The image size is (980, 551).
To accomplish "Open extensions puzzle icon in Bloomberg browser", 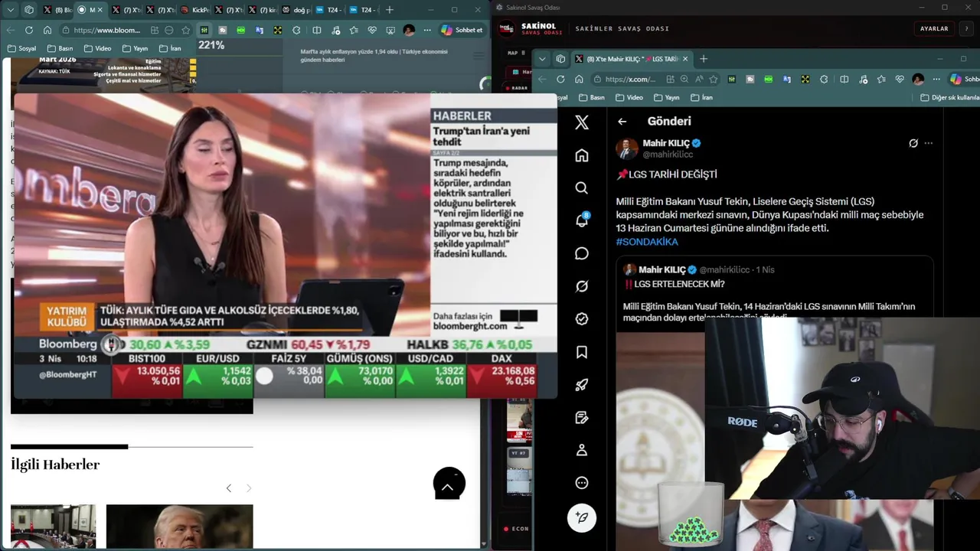I will click(x=297, y=30).
